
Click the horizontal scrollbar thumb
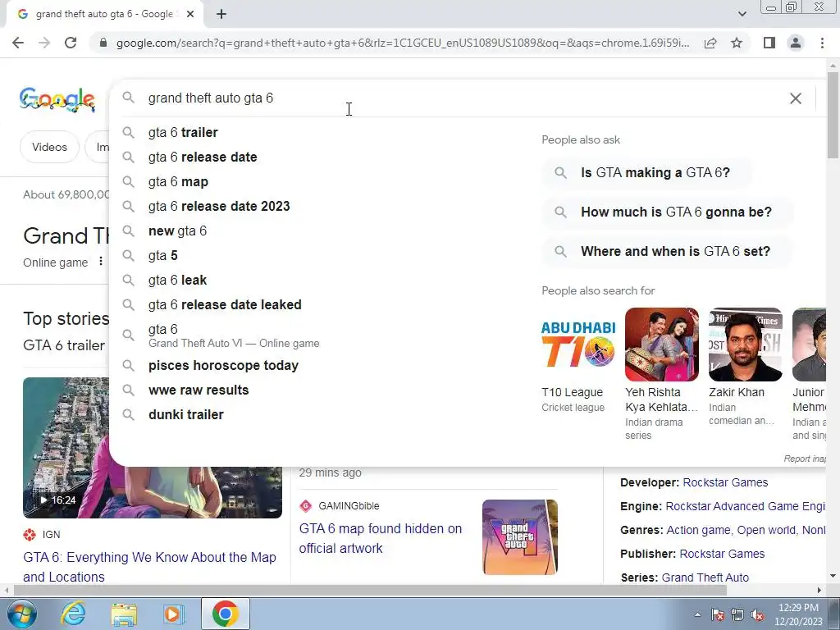(370, 591)
